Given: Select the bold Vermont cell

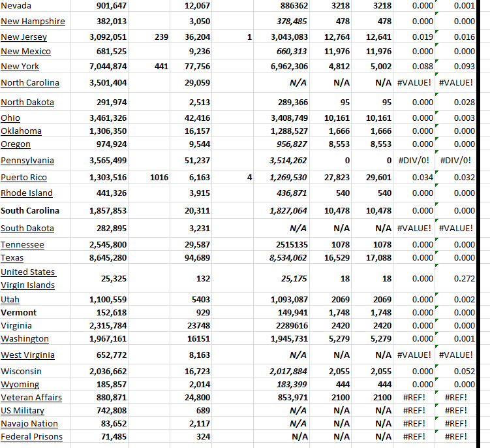Looking at the screenshot, I should tap(19, 313).
